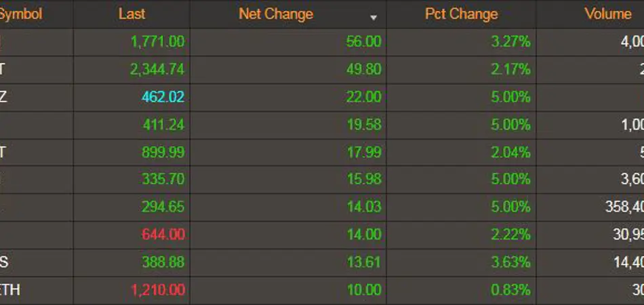Select the last price 1,771.00 cell
This screenshot has width=644, height=305.
click(x=157, y=42)
